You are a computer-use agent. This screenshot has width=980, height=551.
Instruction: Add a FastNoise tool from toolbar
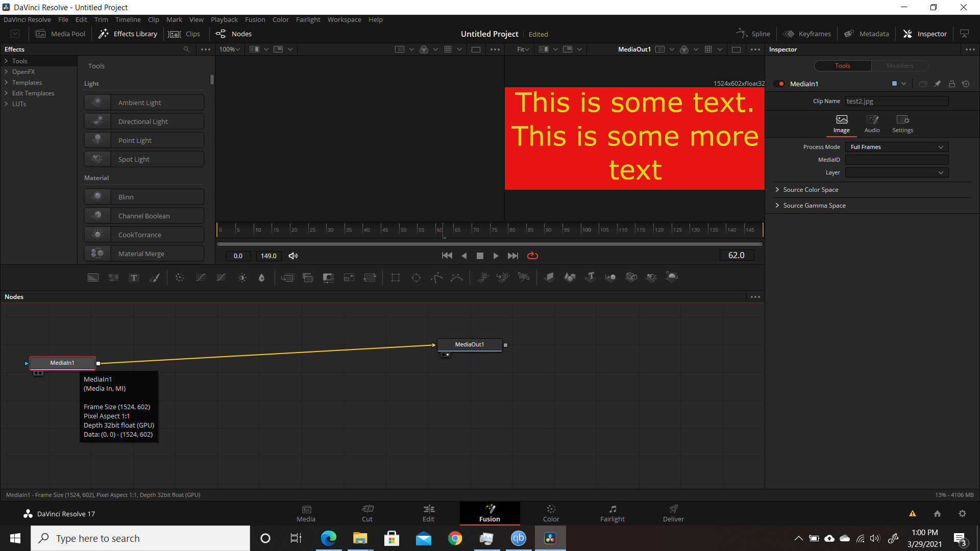(x=113, y=278)
